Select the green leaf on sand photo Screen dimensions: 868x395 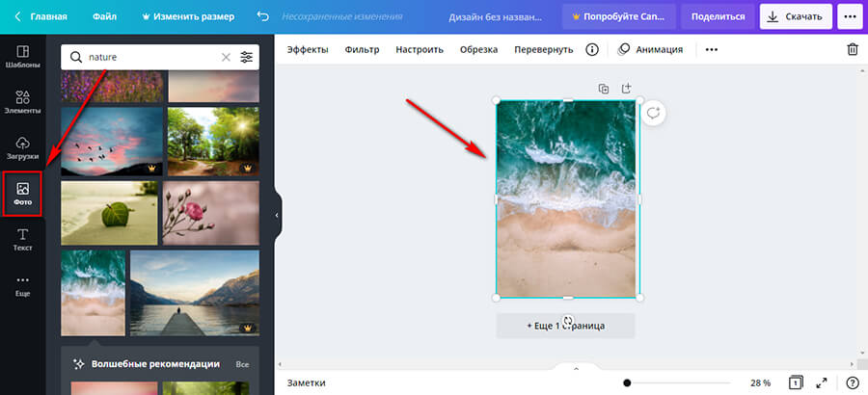click(x=109, y=213)
